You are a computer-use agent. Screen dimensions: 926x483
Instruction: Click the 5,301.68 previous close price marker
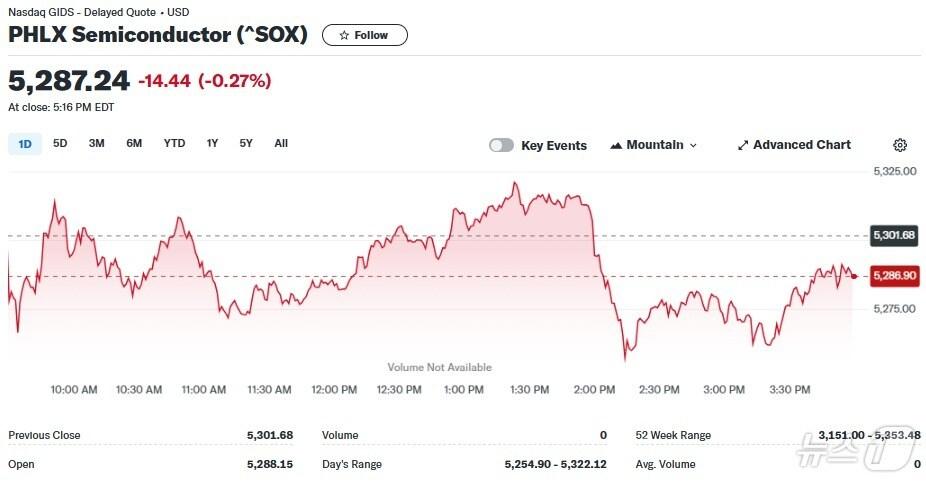pos(893,236)
